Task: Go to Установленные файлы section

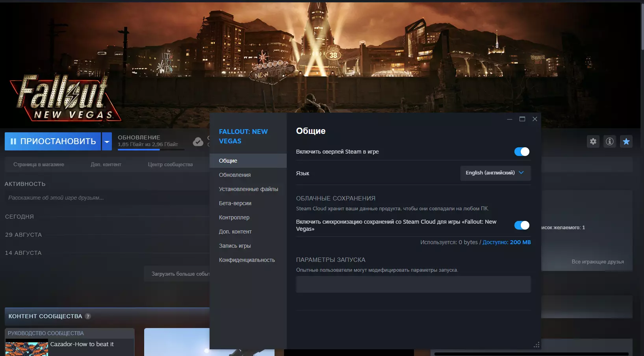Action: [x=248, y=189]
